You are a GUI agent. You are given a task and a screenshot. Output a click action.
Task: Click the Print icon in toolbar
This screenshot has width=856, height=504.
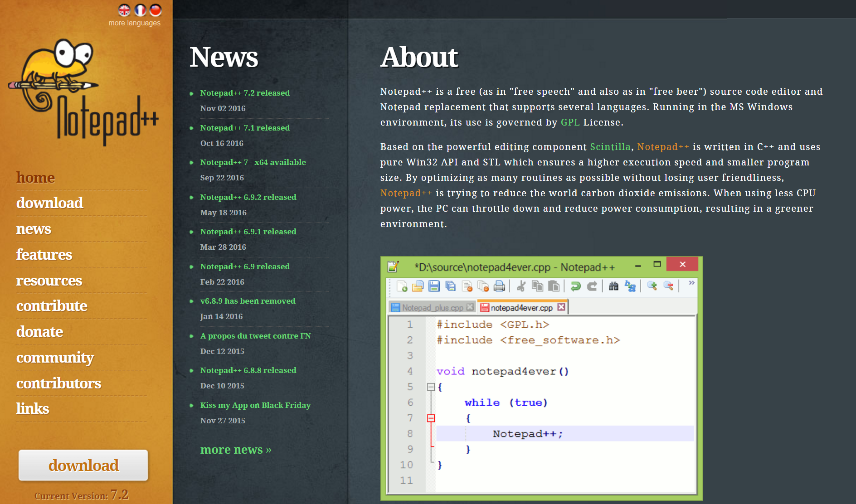coord(499,286)
